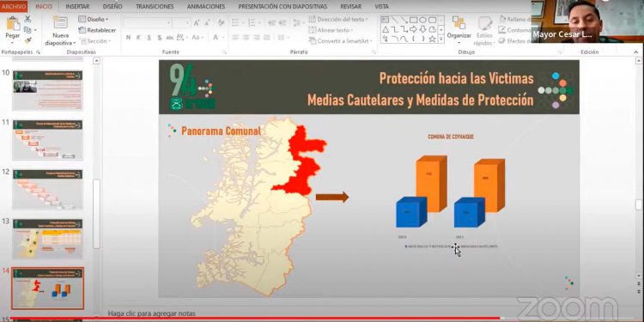Pick the rectangle shape in gallery

[414, 20]
